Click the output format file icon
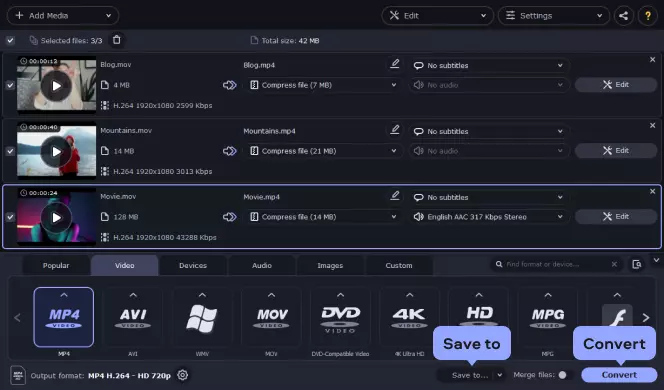Image resolution: width=664 pixels, height=390 pixels. [18, 375]
